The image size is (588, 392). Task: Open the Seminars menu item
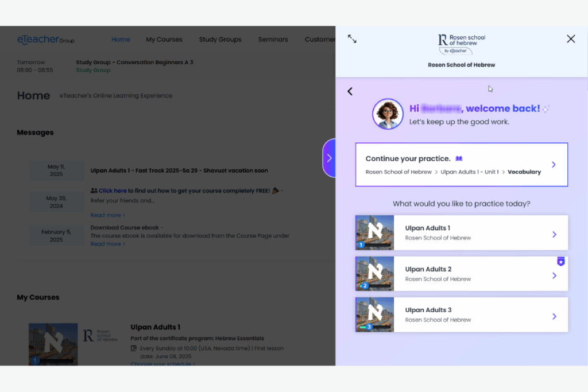tap(273, 40)
